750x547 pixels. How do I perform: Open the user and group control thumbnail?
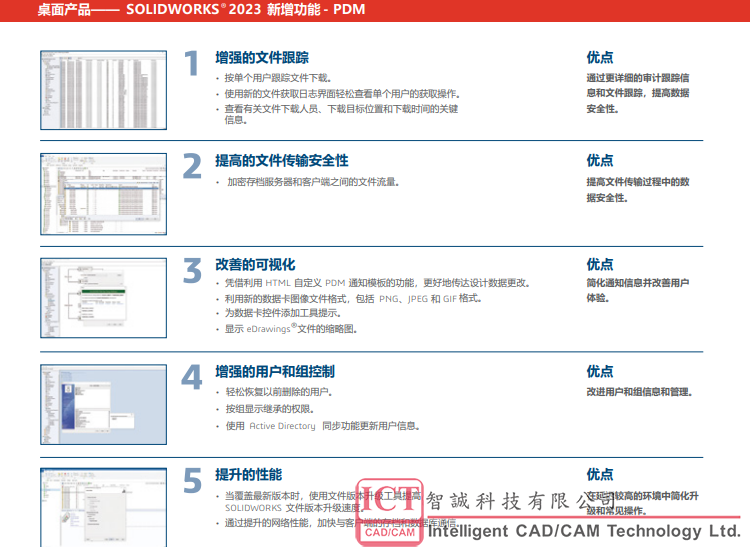(x=103, y=405)
